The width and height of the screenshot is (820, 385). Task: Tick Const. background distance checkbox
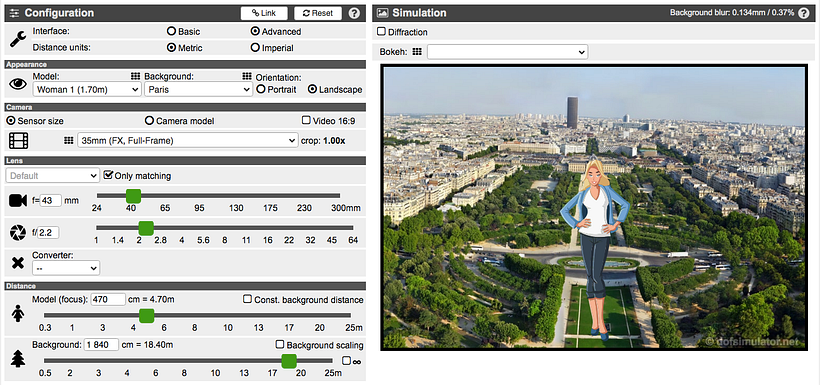pos(248,299)
